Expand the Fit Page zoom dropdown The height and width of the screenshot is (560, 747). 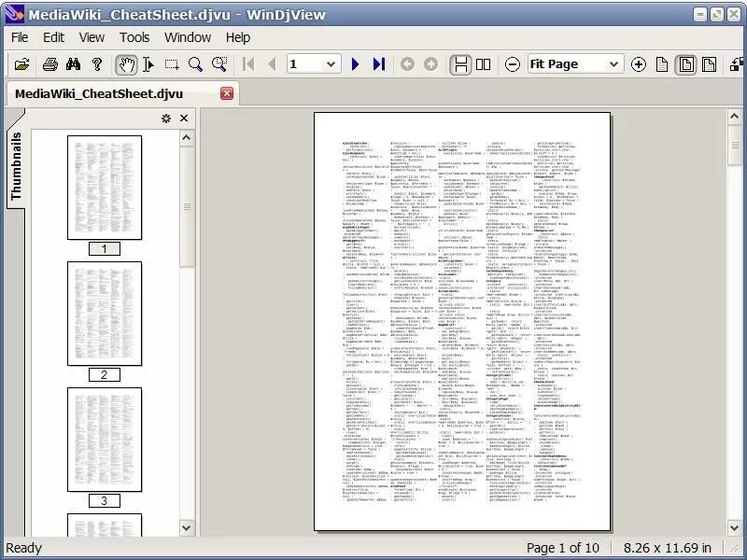click(613, 64)
